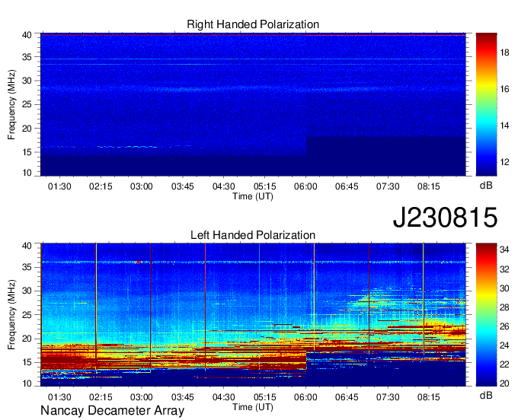Click the "06:00" time tick on the Right Handed plot
The height and width of the screenshot is (420, 518).
(x=305, y=186)
